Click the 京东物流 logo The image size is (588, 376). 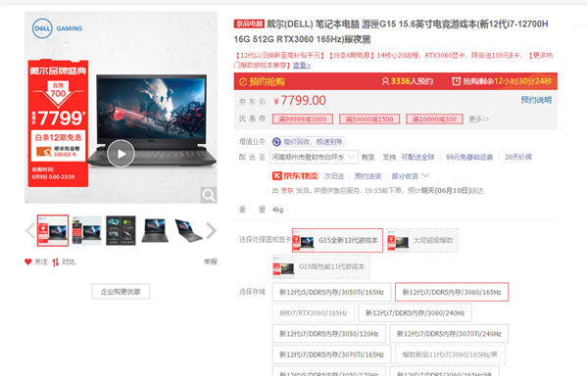tap(295, 176)
